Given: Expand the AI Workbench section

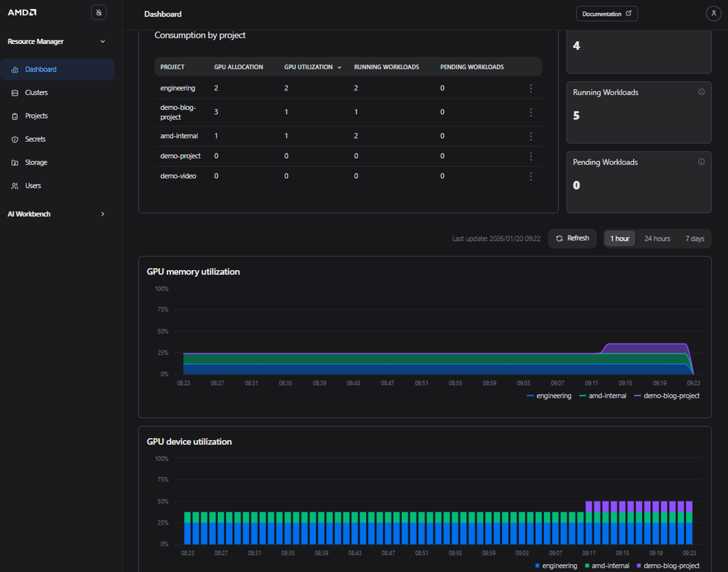Looking at the screenshot, I should tap(102, 214).
